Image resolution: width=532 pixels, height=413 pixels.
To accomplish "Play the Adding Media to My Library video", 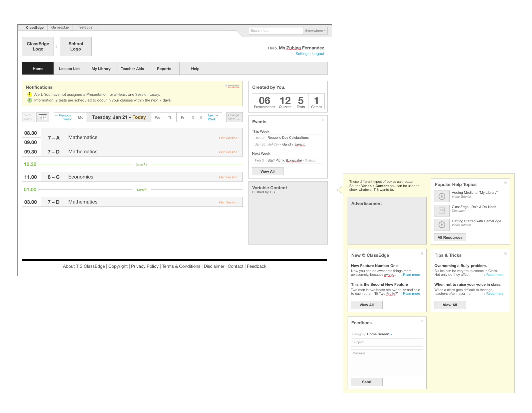I will pos(442,196).
